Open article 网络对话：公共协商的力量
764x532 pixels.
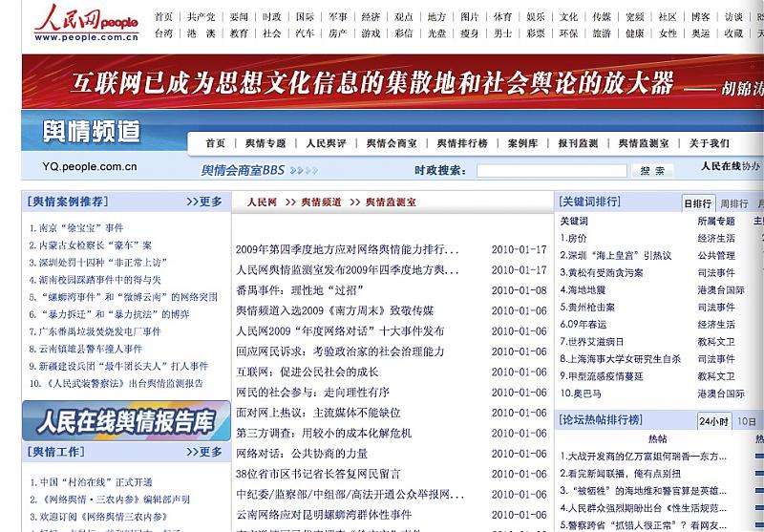tap(302, 454)
